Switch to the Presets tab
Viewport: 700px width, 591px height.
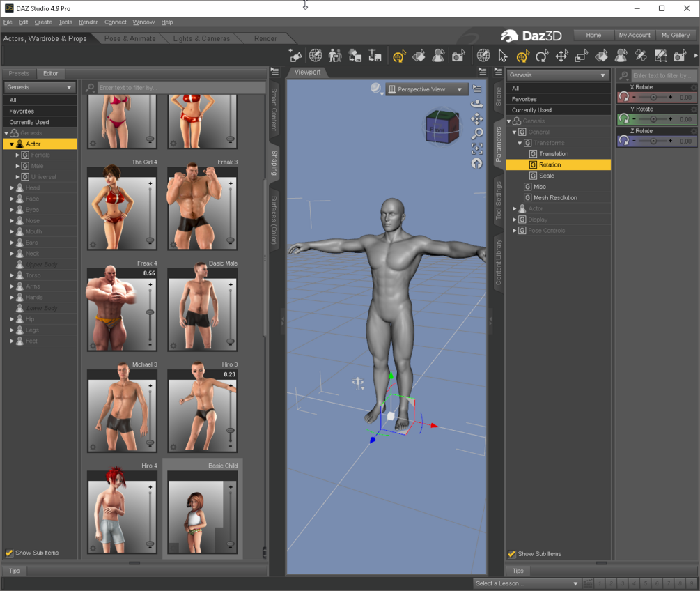19,73
